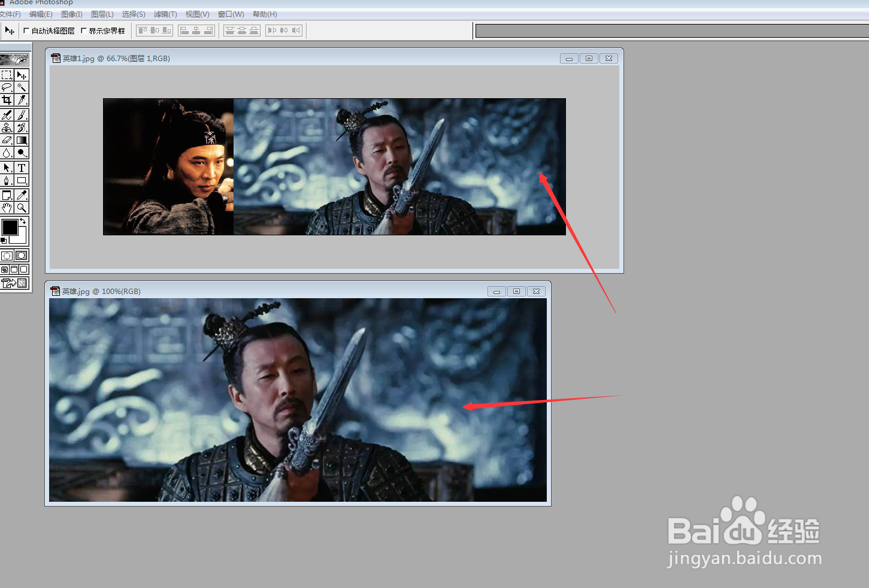This screenshot has width=869, height=588.
Task: Switch to Quick Mask mode
Action: point(22,256)
